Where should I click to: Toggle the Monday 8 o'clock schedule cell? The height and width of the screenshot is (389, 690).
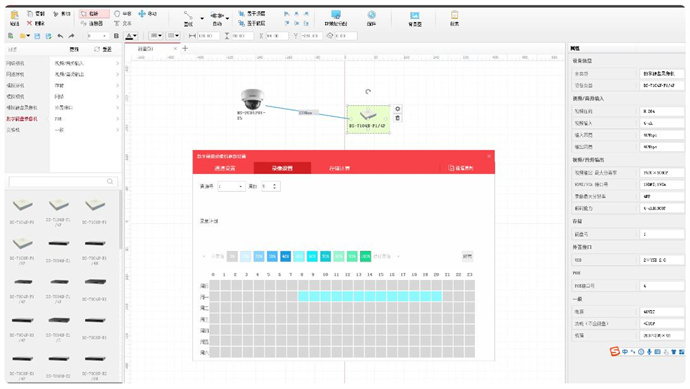(303, 297)
